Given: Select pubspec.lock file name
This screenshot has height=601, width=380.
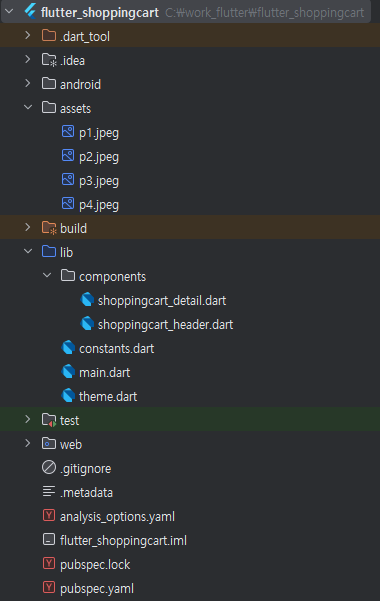Looking at the screenshot, I should pyautogui.click(x=95, y=565).
